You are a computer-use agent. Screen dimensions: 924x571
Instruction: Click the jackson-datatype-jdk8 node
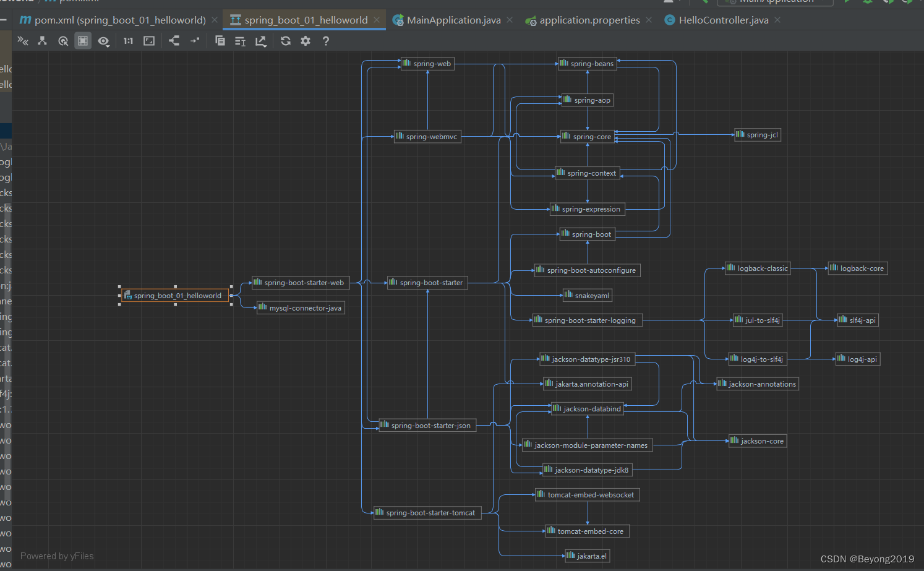[588, 470]
